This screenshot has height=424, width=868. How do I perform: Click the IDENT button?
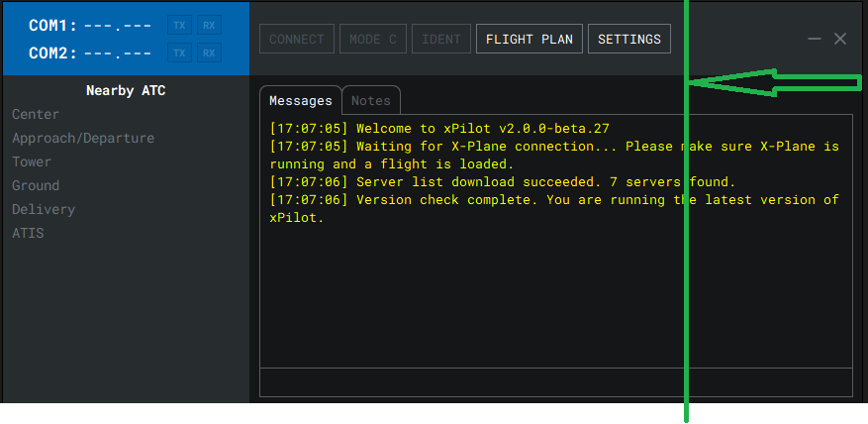[441, 40]
